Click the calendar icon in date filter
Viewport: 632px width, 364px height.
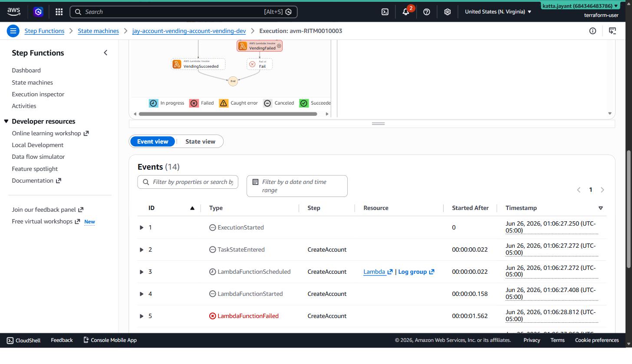pyautogui.click(x=256, y=182)
